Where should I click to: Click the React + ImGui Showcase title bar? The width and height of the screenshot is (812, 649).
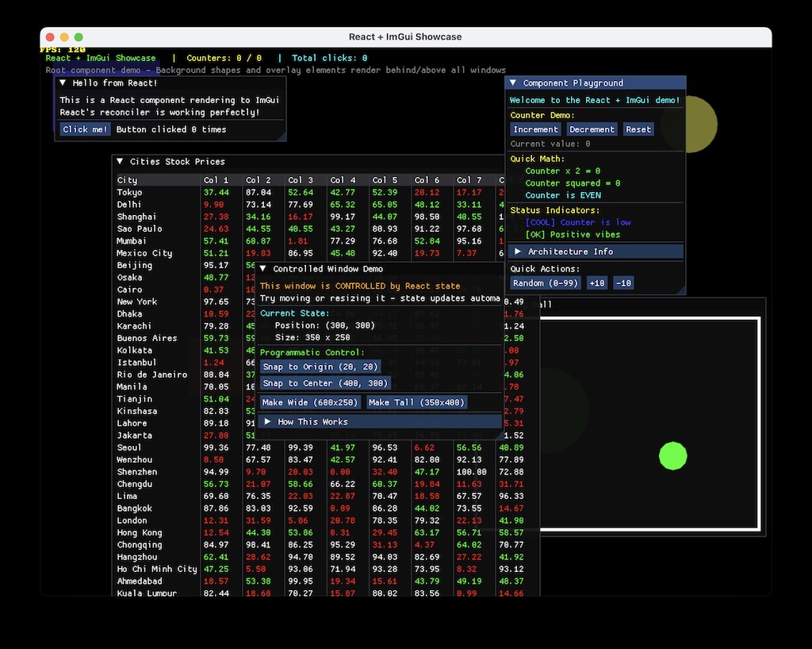click(405, 36)
